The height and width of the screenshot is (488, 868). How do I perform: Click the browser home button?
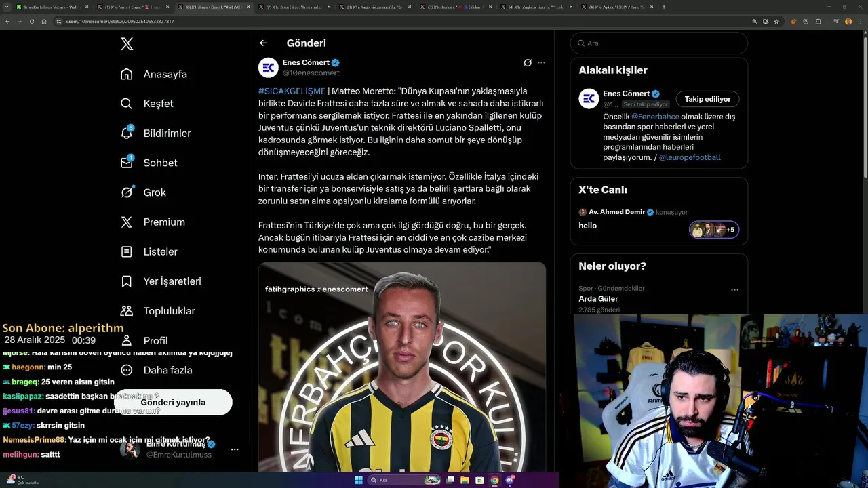click(x=44, y=22)
